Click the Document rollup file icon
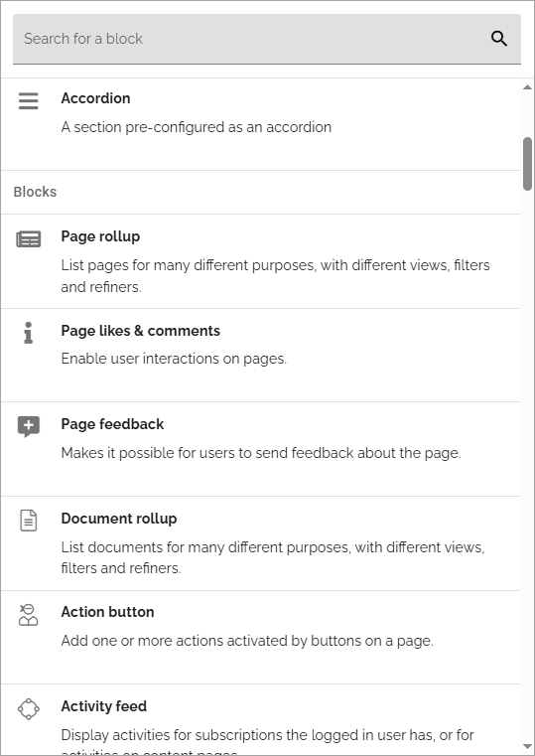The width and height of the screenshot is (535, 756). [x=29, y=521]
